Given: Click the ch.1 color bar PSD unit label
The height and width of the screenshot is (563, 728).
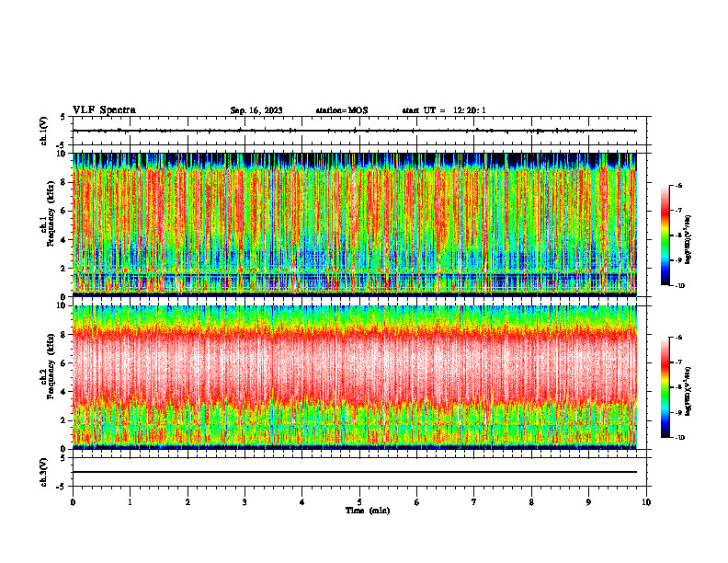Looking at the screenshot, I should (688, 240).
